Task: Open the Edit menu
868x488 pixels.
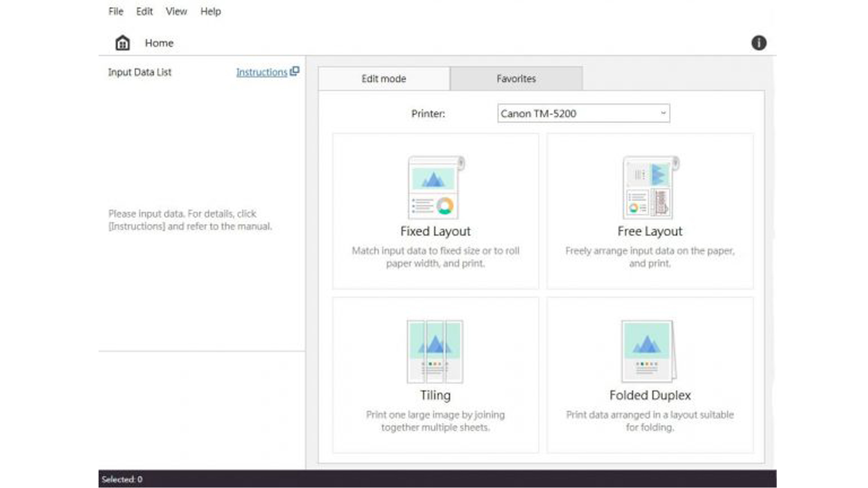Action: pos(144,11)
